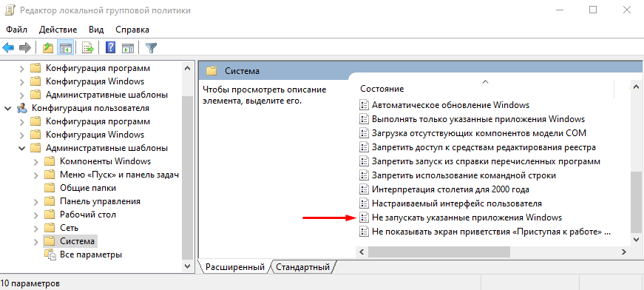Go up one level using folder-arrow icon
Viewport: 644px width, 290px height.
(x=48, y=48)
